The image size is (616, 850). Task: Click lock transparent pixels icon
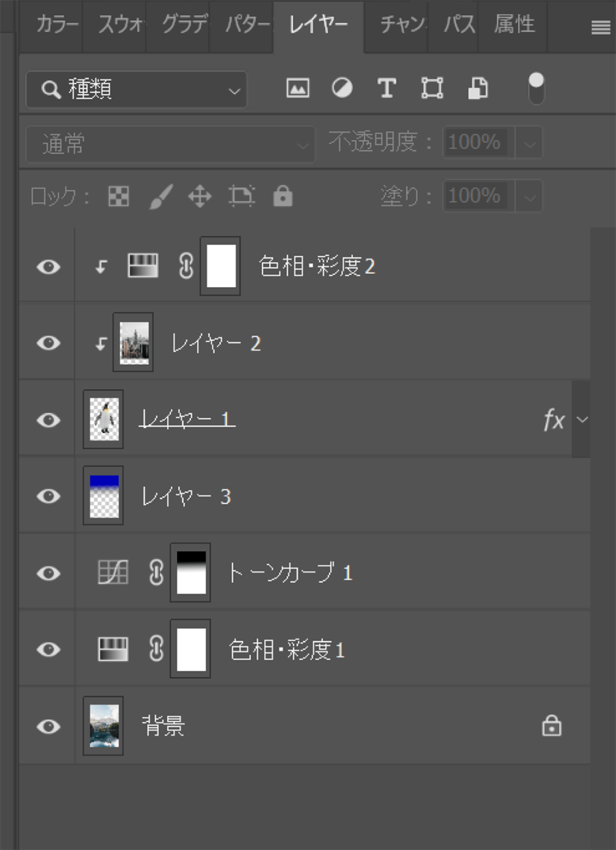click(x=118, y=197)
